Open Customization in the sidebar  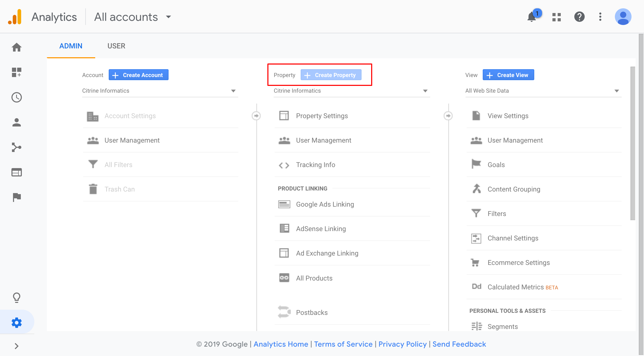pos(17,72)
